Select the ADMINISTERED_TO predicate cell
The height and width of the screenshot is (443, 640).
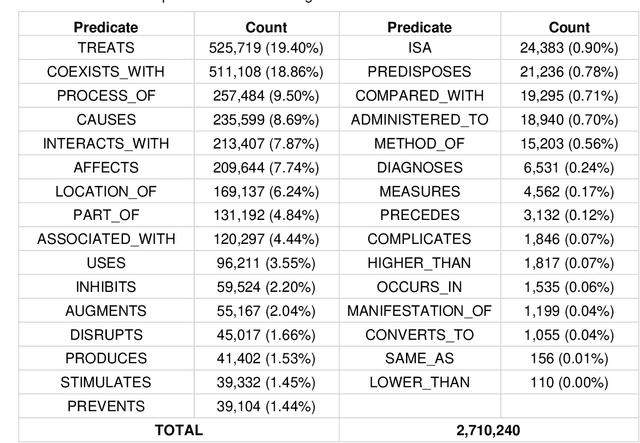pos(419,120)
